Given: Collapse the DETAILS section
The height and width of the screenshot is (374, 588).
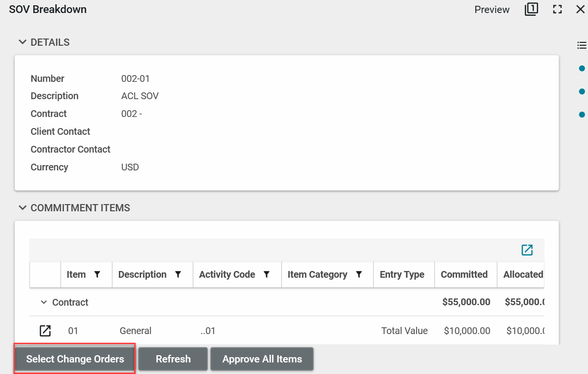Looking at the screenshot, I should pyautogui.click(x=22, y=42).
